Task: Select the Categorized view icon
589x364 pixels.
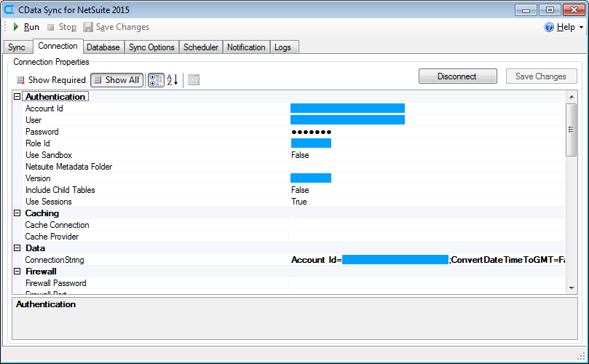Action: point(156,80)
